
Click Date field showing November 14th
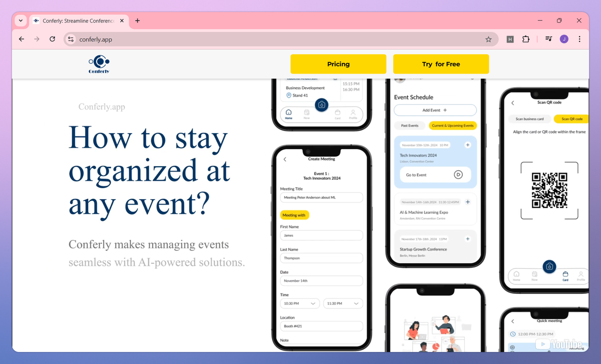tap(322, 281)
